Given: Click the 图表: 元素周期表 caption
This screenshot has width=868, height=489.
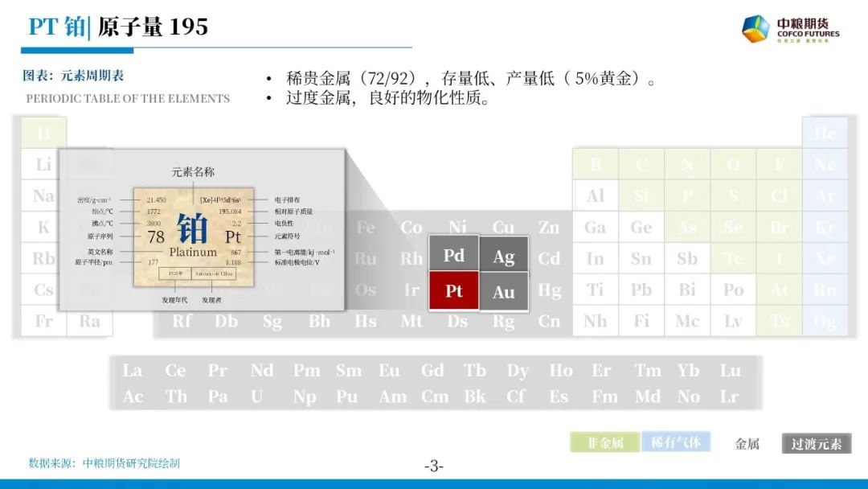Looking at the screenshot, I should [x=73, y=76].
